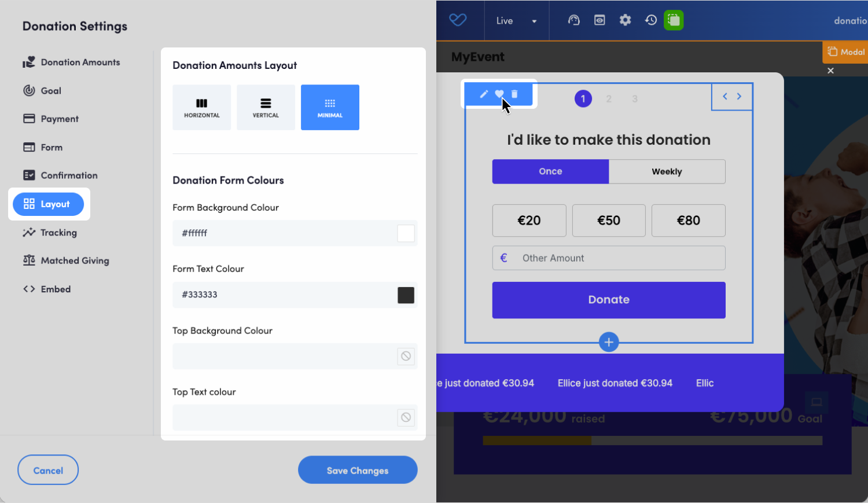Open the Live status dropdown
Image resolution: width=868 pixels, height=503 pixels.
pyautogui.click(x=516, y=21)
